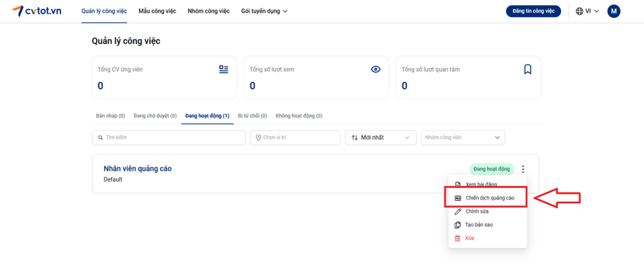Switch to the Bản nháp tab

pos(110,116)
